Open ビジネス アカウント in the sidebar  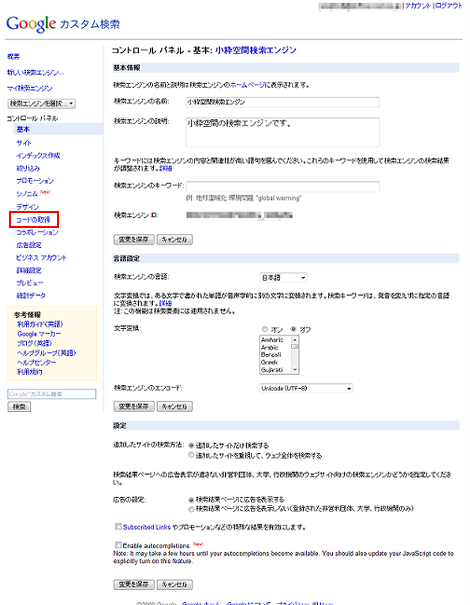(x=41, y=258)
